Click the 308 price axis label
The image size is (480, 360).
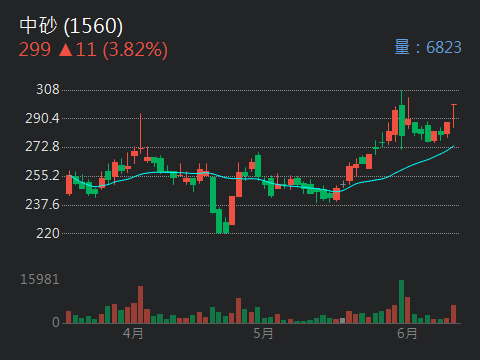(48, 89)
